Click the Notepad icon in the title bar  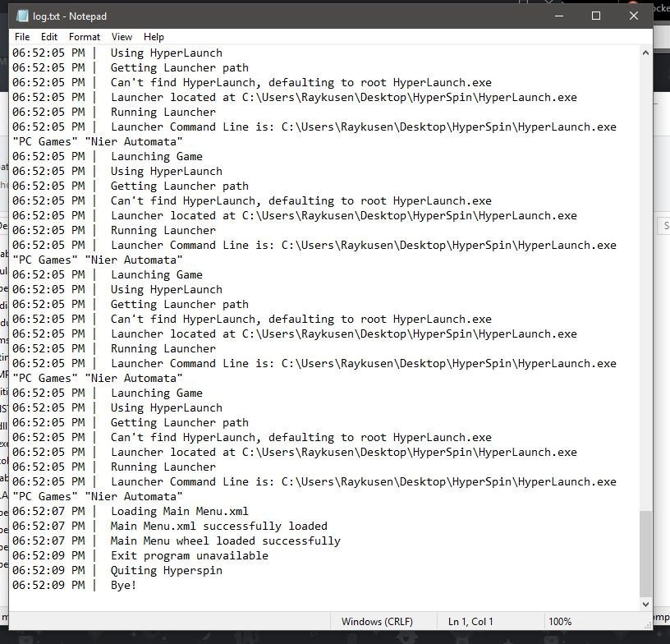22,16
